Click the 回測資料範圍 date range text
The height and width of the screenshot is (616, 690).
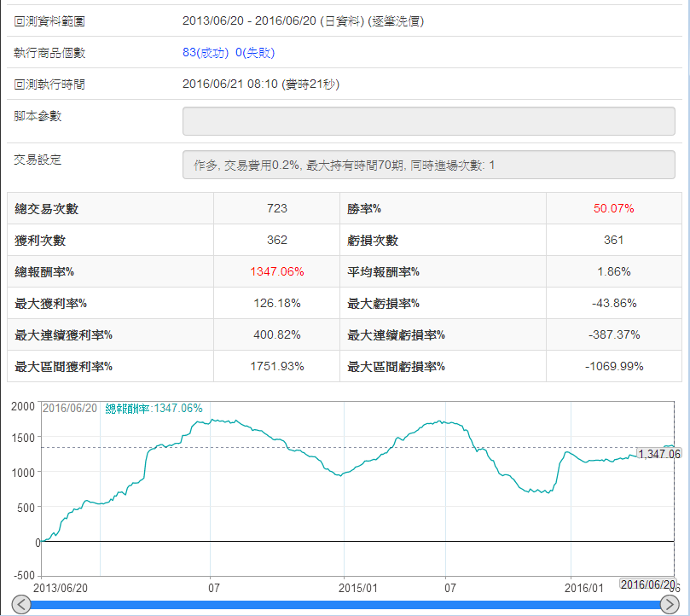tap(303, 21)
